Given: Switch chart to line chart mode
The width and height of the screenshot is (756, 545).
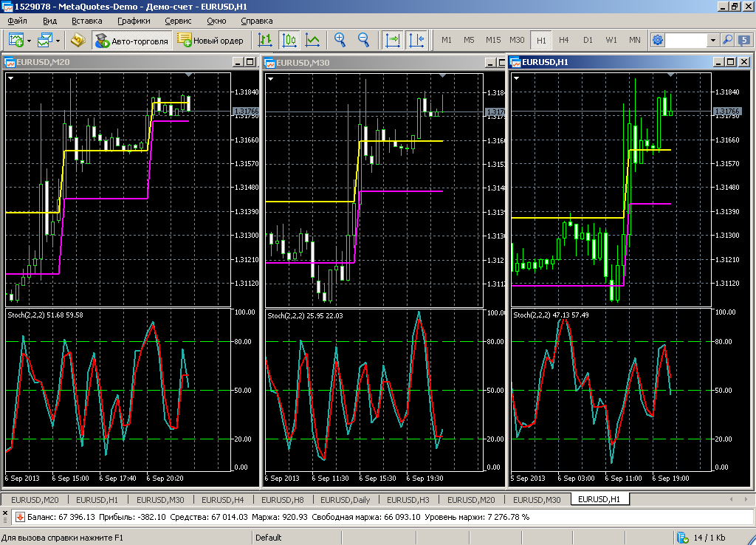Looking at the screenshot, I should pos(313,40).
